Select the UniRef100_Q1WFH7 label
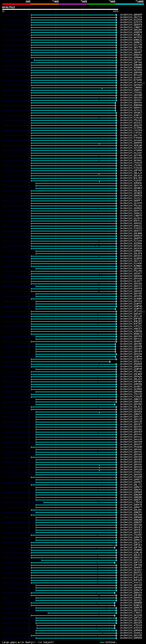The image size is (146, 644). pos(131,304)
